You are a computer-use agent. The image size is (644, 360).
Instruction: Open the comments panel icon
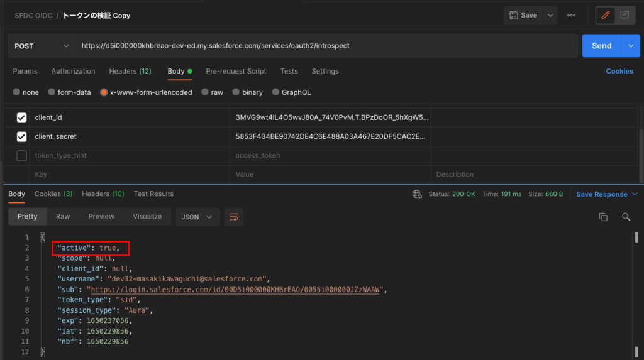pos(625,15)
